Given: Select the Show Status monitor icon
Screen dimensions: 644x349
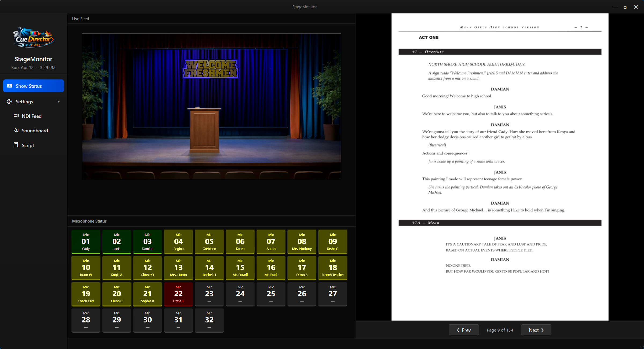Looking at the screenshot, I should tap(10, 86).
